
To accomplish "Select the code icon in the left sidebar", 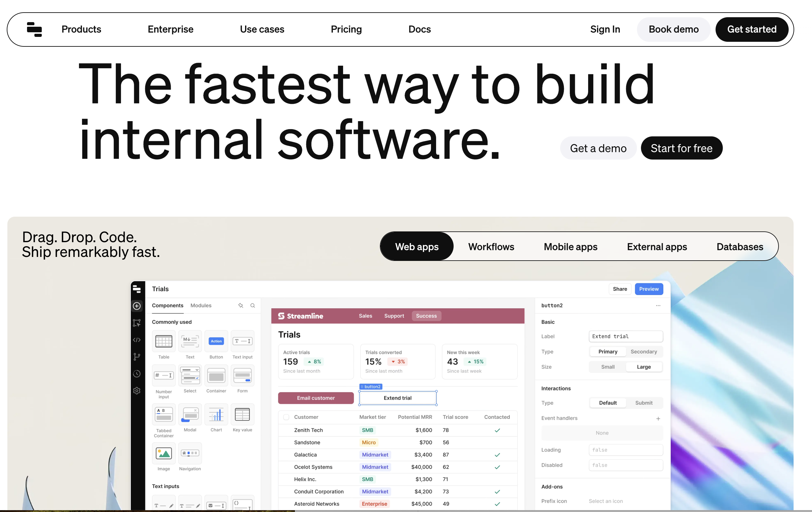I will [x=137, y=340].
